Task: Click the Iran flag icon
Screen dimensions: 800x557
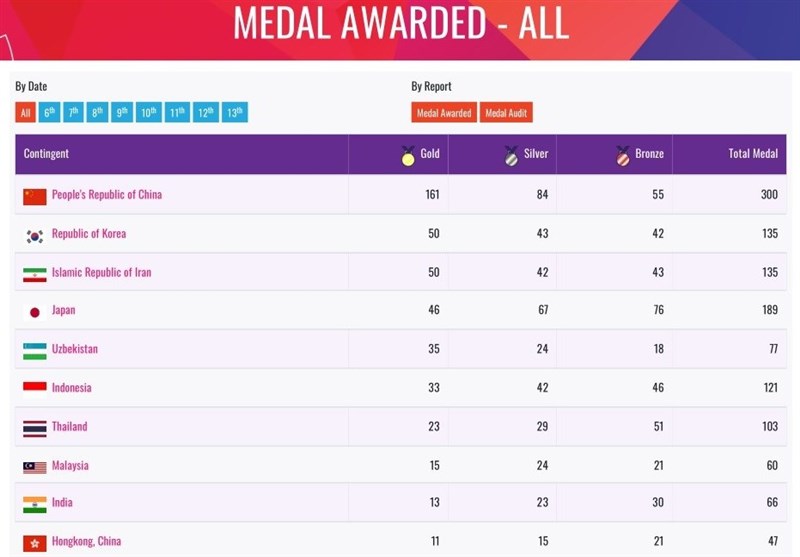Action: 35,273
